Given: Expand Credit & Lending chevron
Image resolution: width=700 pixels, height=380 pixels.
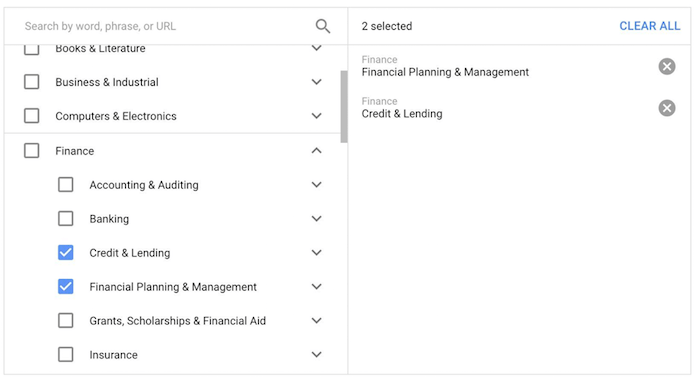Looking at the screenshot, I should click(x=317, y=253).
